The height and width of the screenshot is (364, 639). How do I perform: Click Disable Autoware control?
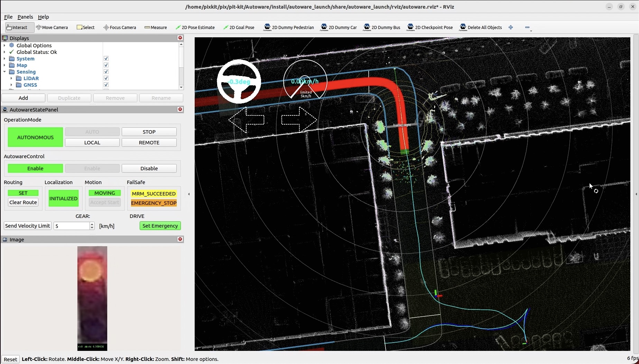[149, 169]
